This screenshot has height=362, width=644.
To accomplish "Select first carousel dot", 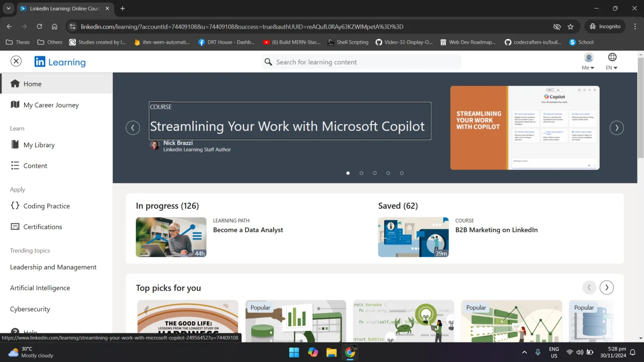I will [x=348, y=173].
